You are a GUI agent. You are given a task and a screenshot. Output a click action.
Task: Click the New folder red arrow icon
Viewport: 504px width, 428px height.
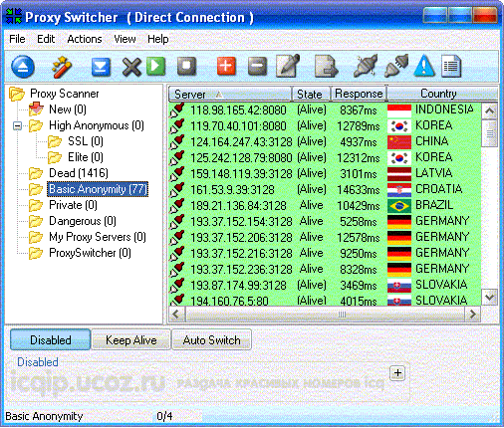(36, 108)
